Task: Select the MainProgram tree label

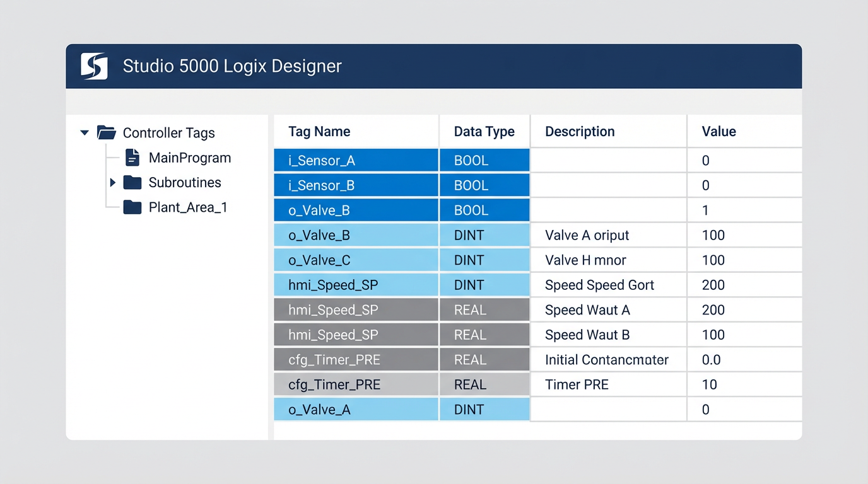Action: point(189,158)
